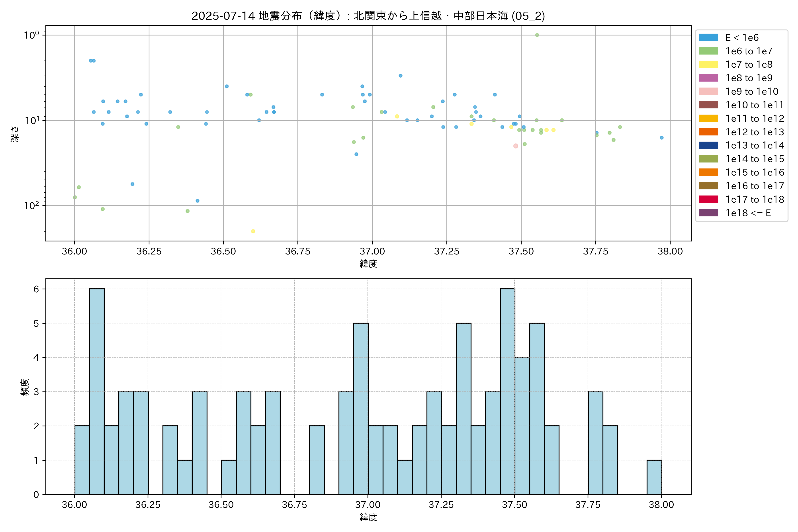Click the 頻度 y-axis label
The height and width of the screenshot is (532, 798).
pyautogui.click(x=25, y=387)
